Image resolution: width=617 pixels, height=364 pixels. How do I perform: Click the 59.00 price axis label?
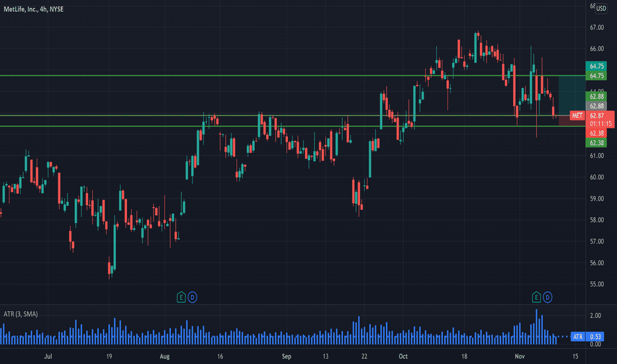(596, 199)
